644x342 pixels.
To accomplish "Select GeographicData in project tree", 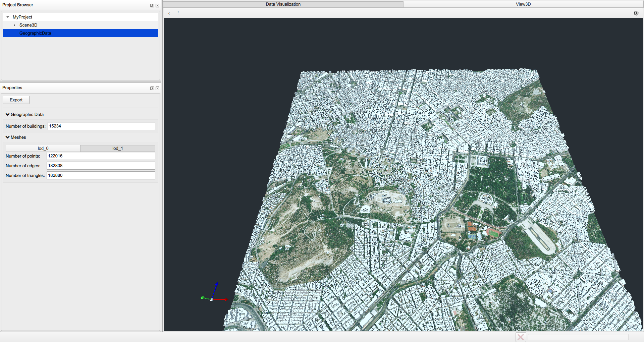I will pyautogui.click(x=80, y=33).
